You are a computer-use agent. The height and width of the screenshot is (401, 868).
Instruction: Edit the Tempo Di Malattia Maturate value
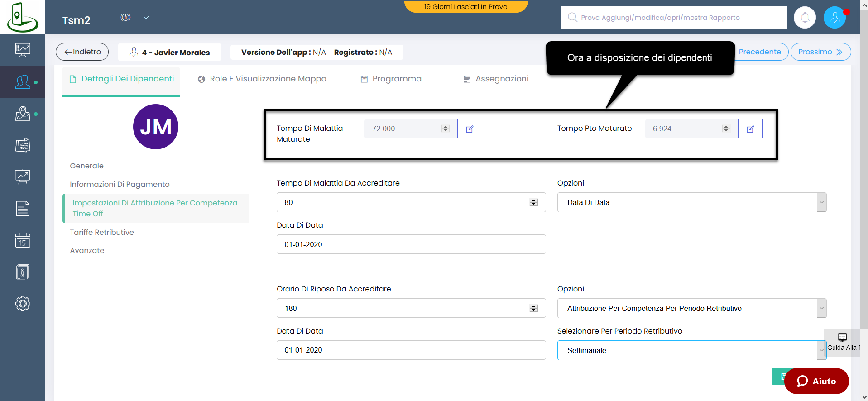(x=470, y=129)
